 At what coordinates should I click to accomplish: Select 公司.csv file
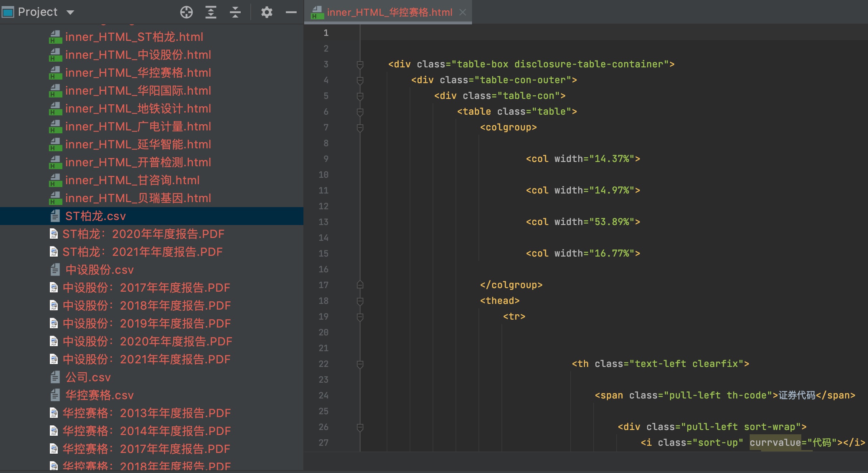click(88, 377)
